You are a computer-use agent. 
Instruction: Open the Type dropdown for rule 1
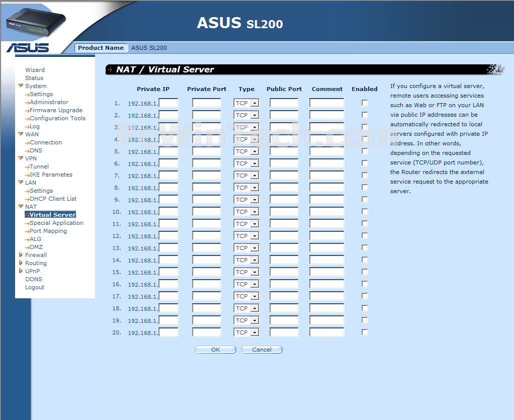[246, 103]
